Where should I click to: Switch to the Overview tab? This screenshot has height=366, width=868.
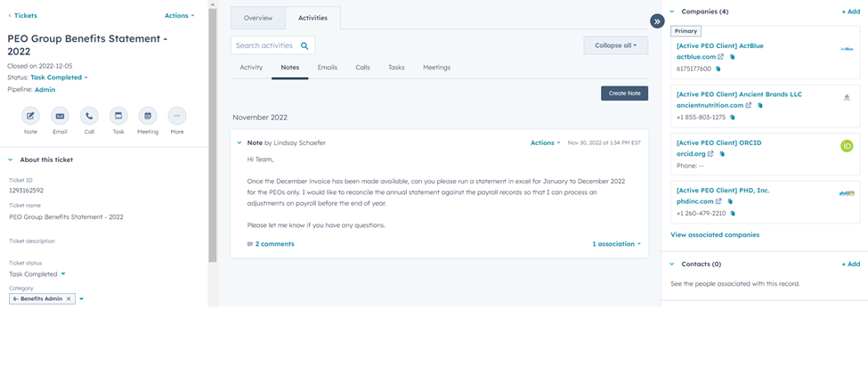pyautogui.click(x=258, y=18)
